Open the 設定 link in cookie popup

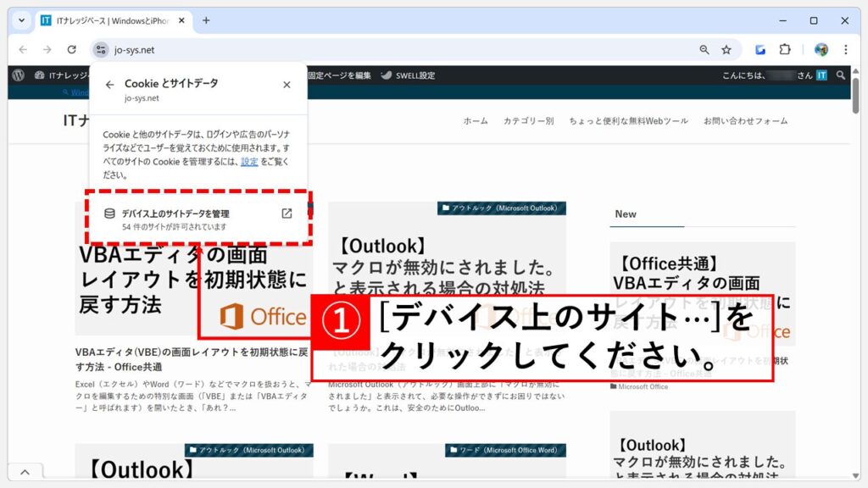[x=249, y=162]
